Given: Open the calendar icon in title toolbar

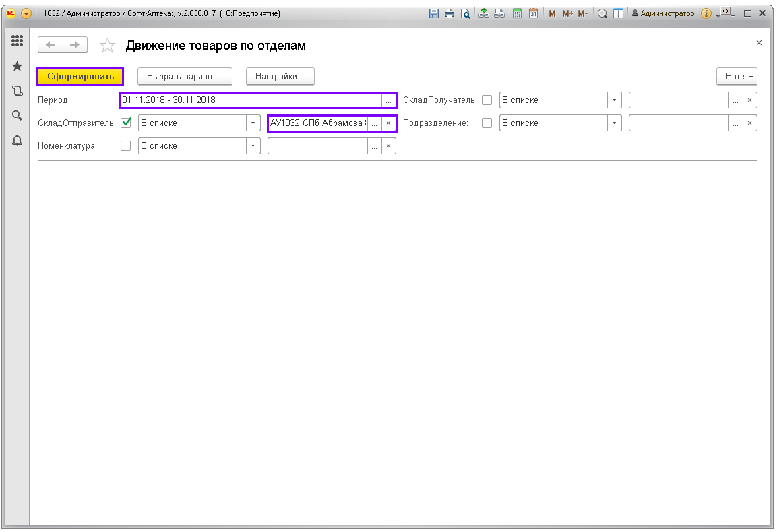Looking at the screenshot, I should (x=533, y=13).
